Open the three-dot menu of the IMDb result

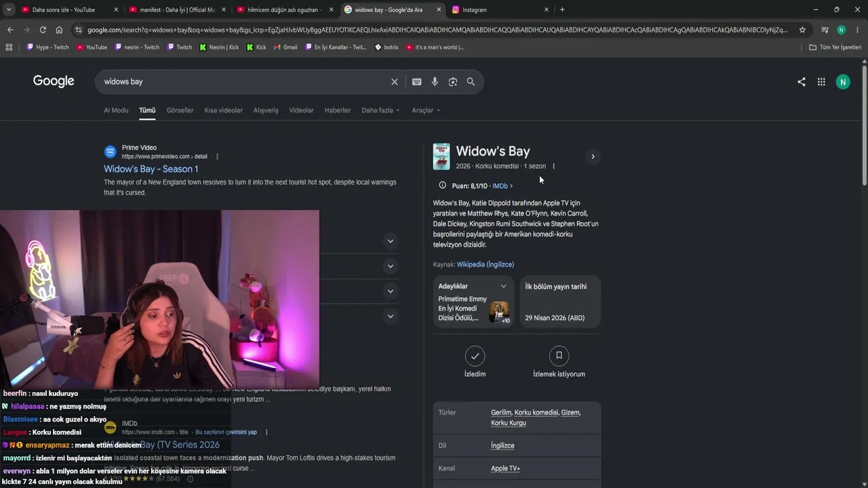[266, 432]
